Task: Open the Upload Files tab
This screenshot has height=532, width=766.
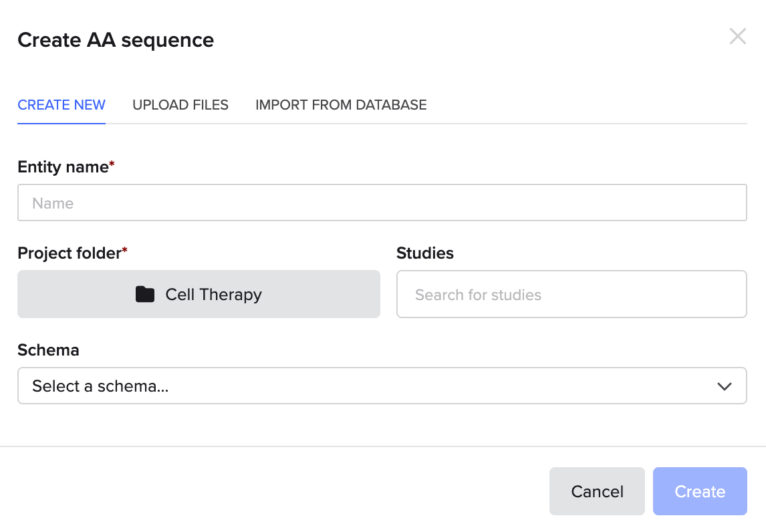Action: coord(180,105)
